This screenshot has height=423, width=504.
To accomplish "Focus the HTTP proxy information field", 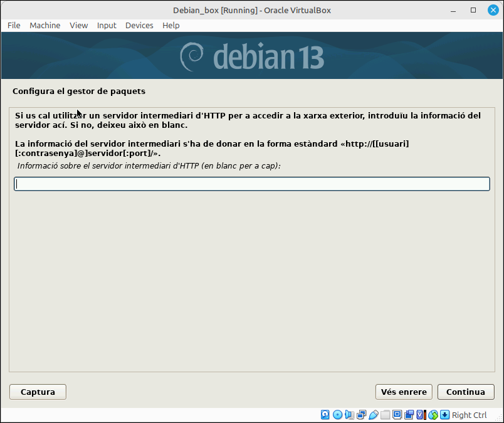I will (x=252, y=184).
